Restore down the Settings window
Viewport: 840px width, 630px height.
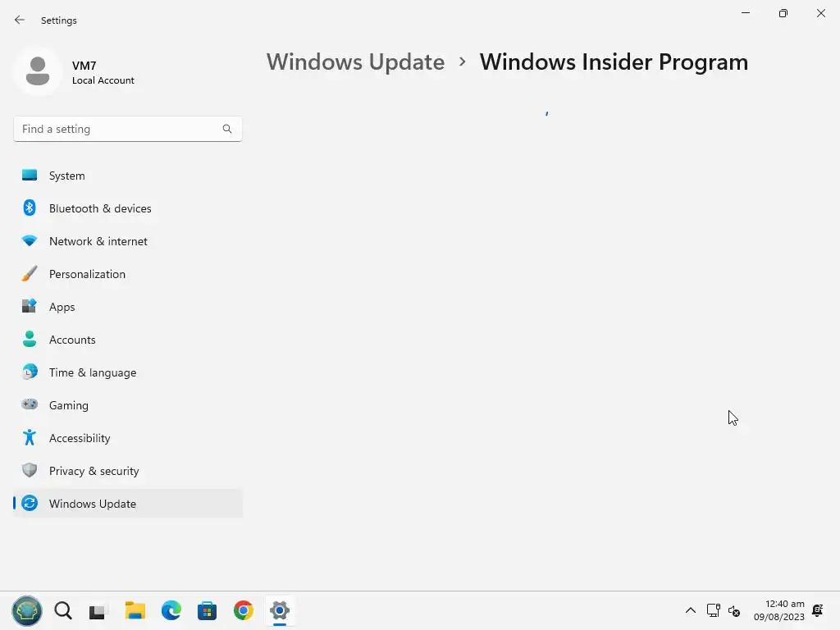click(783, 13)
